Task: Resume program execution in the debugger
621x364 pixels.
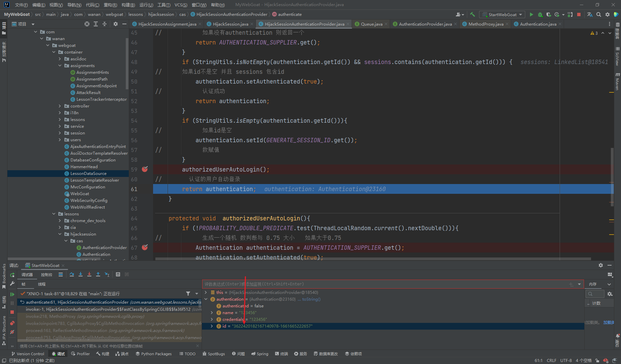Action: pos(12,294)
